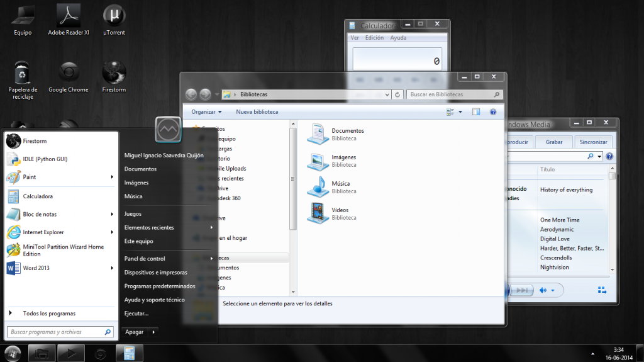The image size is (644, 362).
Task: Click Explorer back navigation arrow
Action: coord(191,94)
